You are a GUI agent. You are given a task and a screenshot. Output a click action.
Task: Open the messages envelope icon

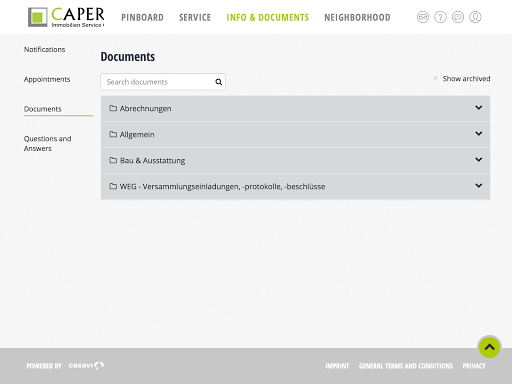click(423, 17)
